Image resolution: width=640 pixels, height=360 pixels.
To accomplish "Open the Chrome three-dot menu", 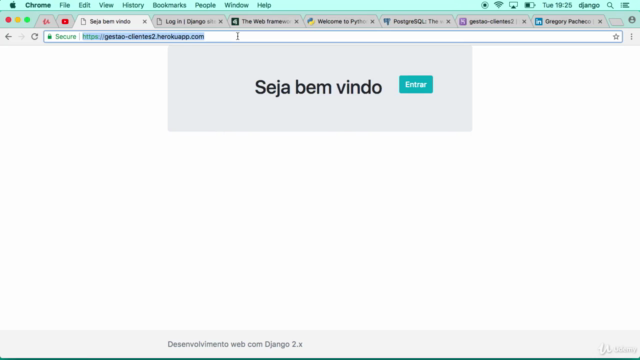I will [631, 37].
